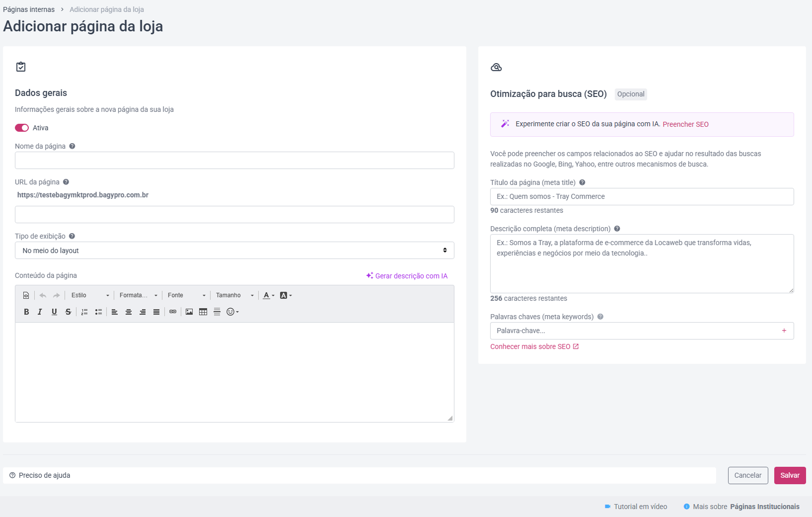Click Preencher SEO link
The width and height of the screenshot is (812, 517).
click(x=685, y=124)
